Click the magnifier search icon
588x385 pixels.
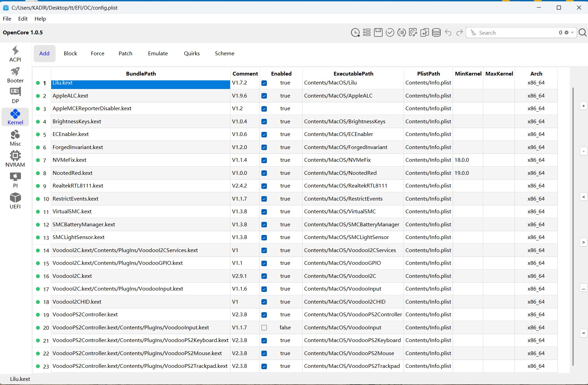[583, 33]
